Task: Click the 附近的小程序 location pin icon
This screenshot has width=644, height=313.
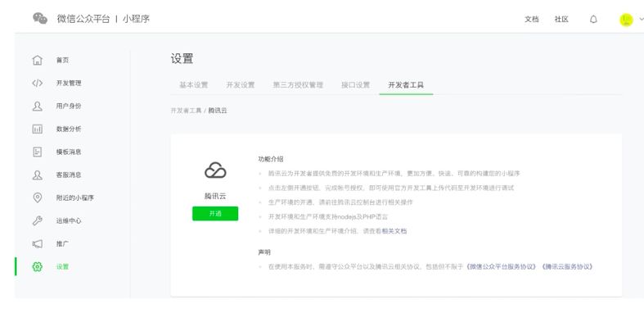Action: point(38,197)
